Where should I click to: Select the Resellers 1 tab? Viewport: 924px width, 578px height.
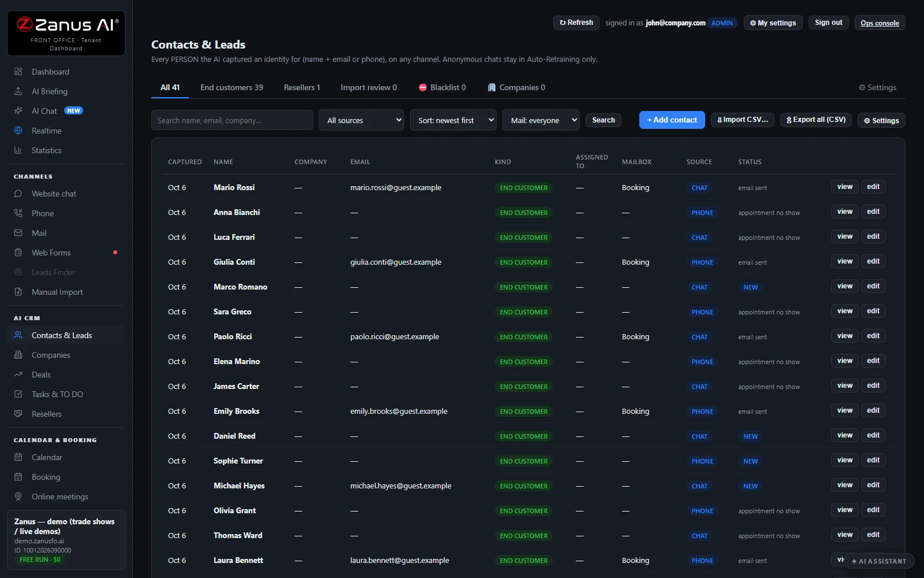(x=301, y=87)
